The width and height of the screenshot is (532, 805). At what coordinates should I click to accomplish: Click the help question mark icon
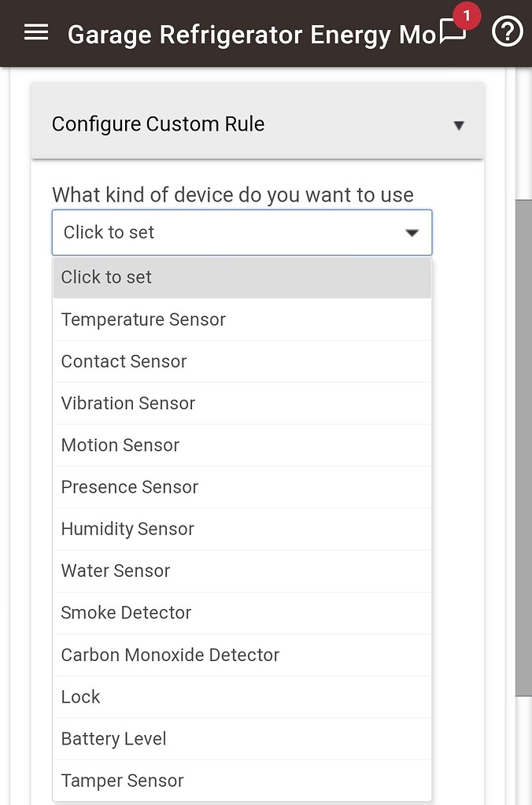[507, 33]
